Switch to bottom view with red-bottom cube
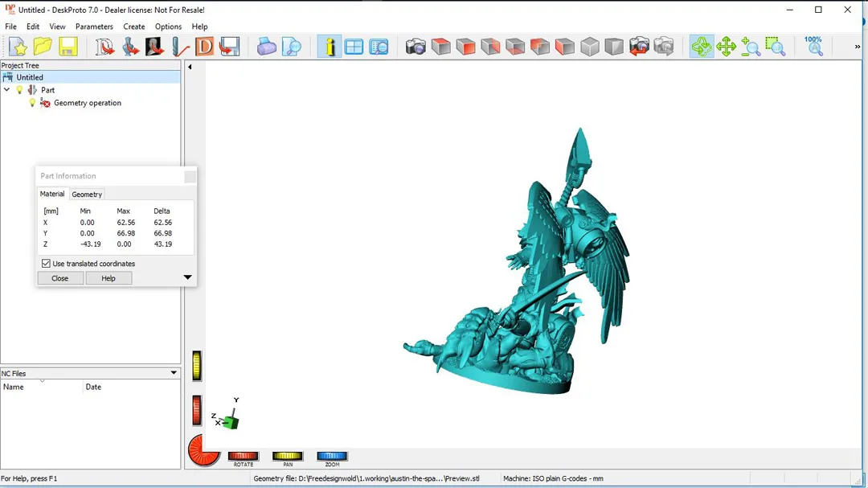This screenshot has width=868, height=488. coord(515,47)
